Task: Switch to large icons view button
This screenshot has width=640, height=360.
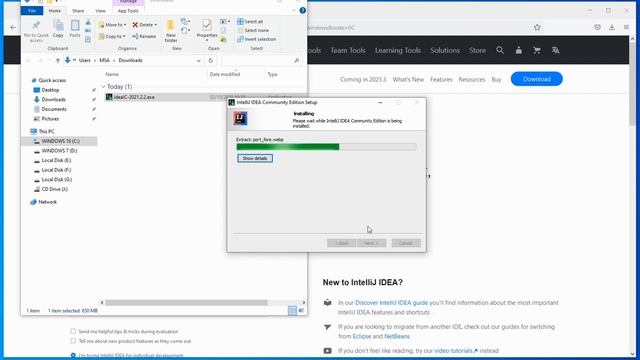Action: coord(301,311)
